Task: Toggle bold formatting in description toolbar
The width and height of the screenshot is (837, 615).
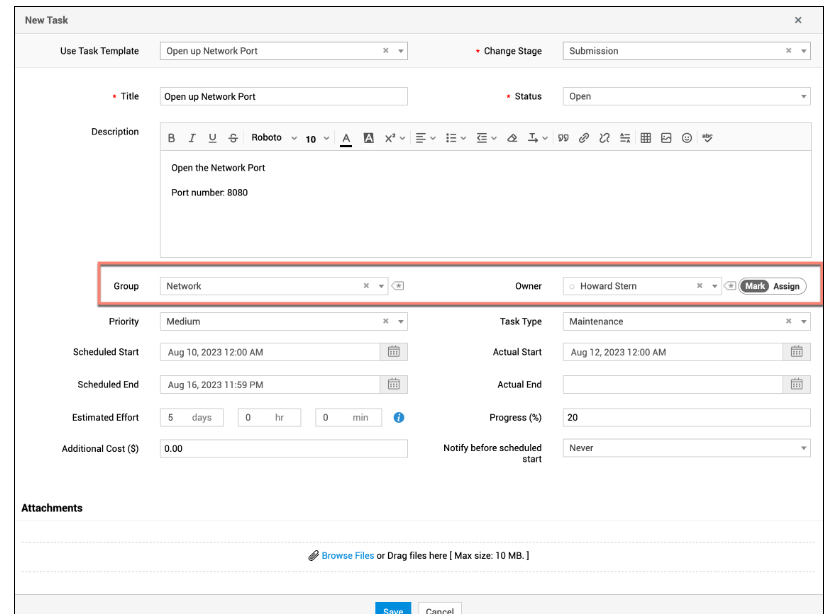Action: coord(171,138)
